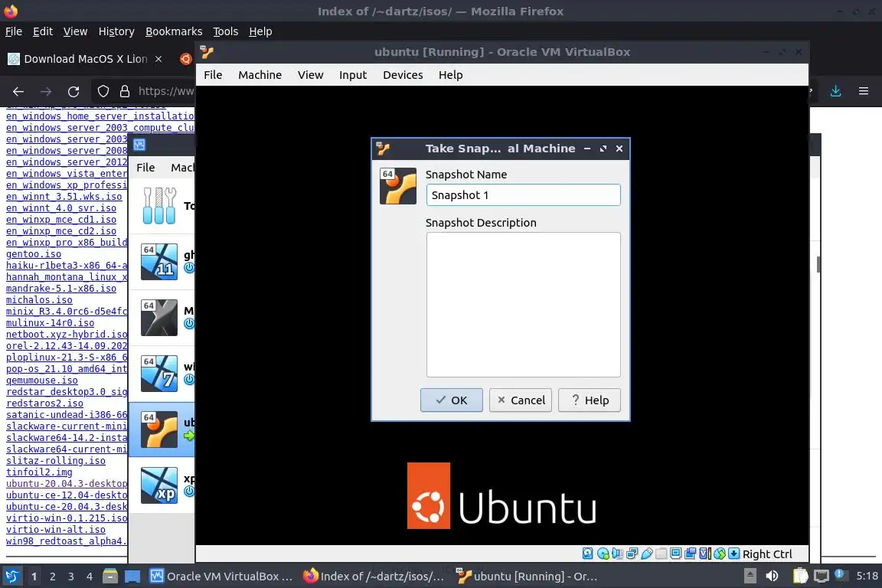882x588 pixels.
Task: Open the VM window File menu
Action: (213, 75)
